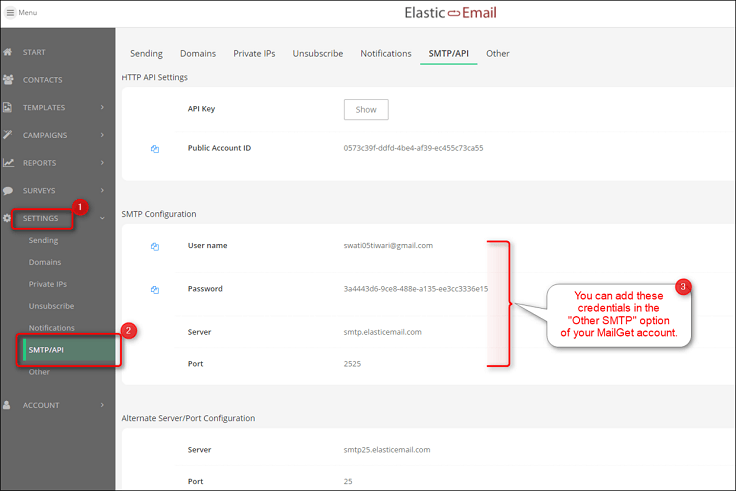Click the Surveys speech bubble icon
Screen dimensions: 736x491
(x=8, y=191)
